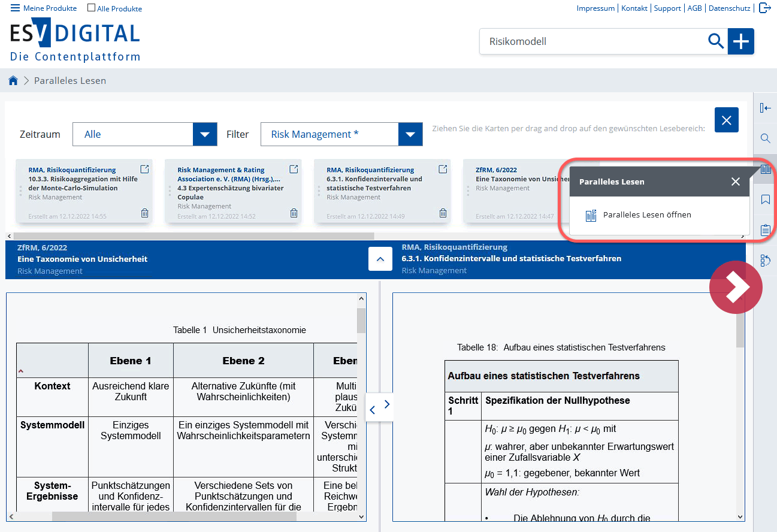Open the Datenschutz link
The height and width of the screenshot is (532, 777).
pos(729,8)
